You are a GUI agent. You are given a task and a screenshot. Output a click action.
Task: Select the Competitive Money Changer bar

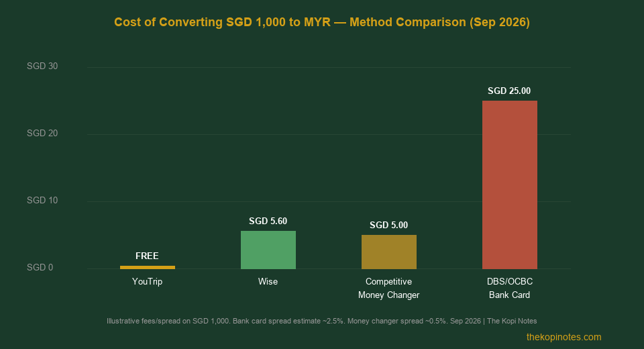pyautogui.click(x=389, y=252)
